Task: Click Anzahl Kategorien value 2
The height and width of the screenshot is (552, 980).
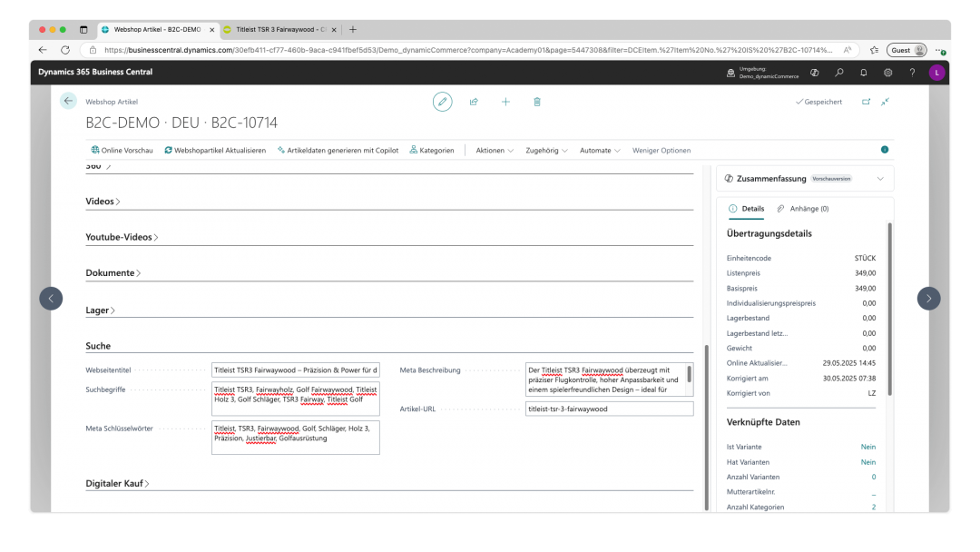Action: (x=873, y=507)
